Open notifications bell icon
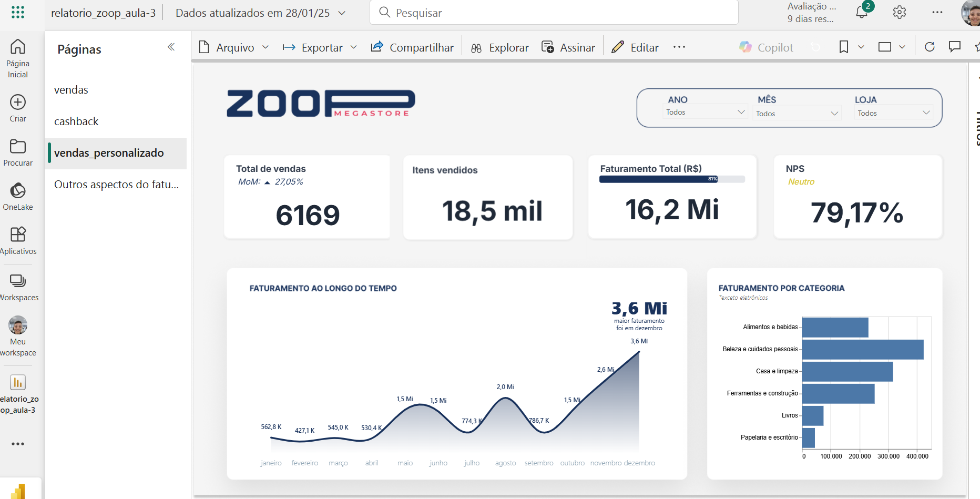 (861, 12)
